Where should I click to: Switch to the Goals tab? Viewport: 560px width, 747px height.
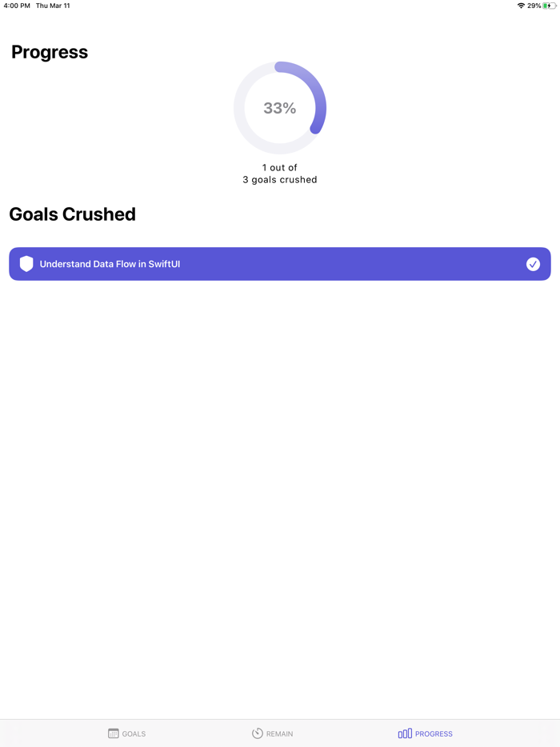click(126, 733)
